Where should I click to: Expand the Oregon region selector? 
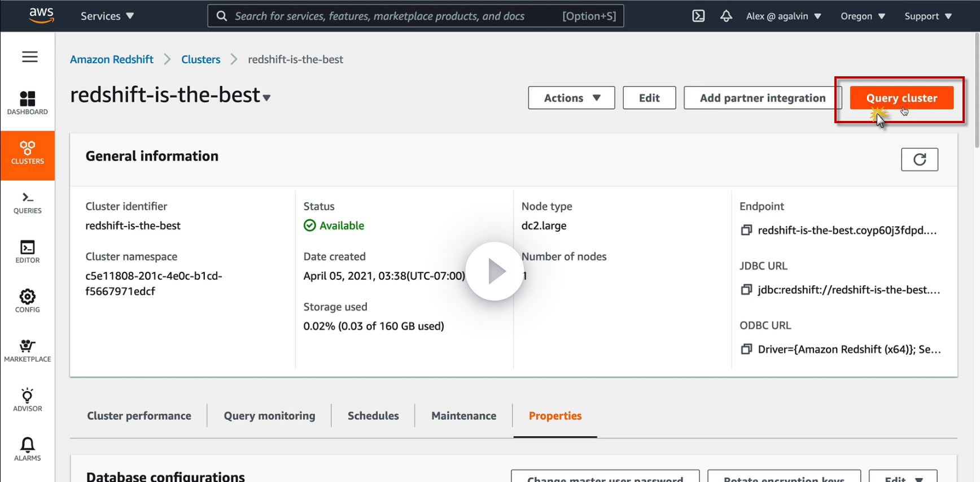(x=863, y=16)
